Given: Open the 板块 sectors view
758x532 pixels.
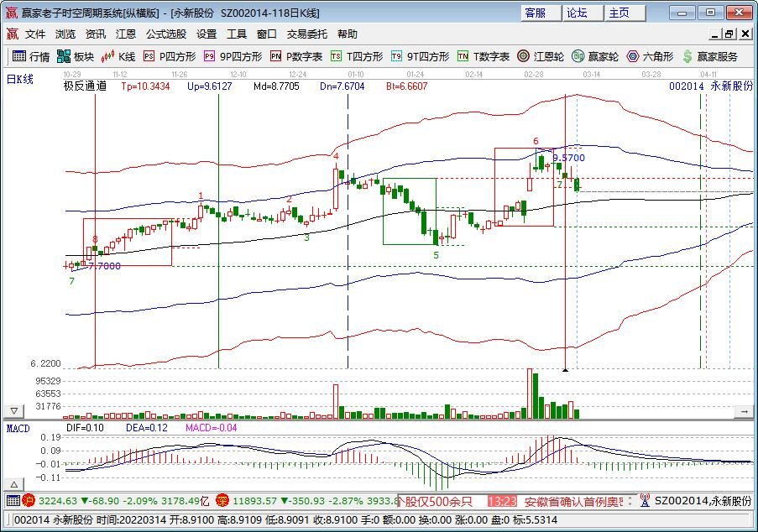Looking at the screenshot, I should 75,56.
